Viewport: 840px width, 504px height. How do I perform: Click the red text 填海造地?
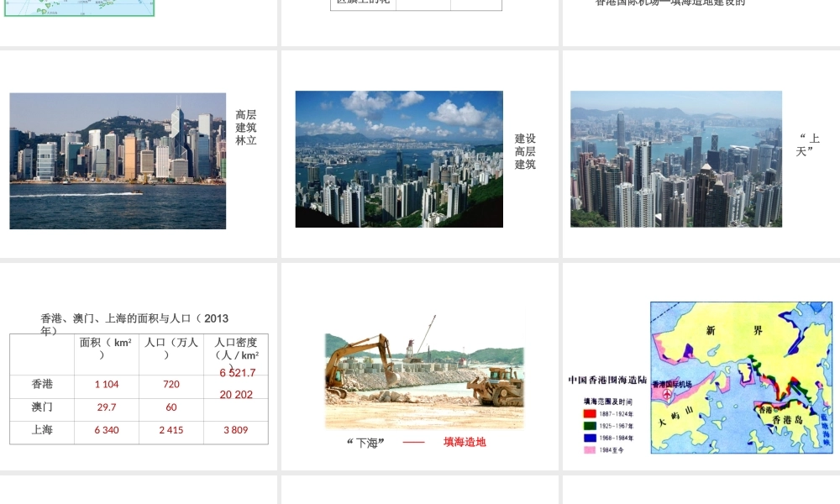point(465,442)
